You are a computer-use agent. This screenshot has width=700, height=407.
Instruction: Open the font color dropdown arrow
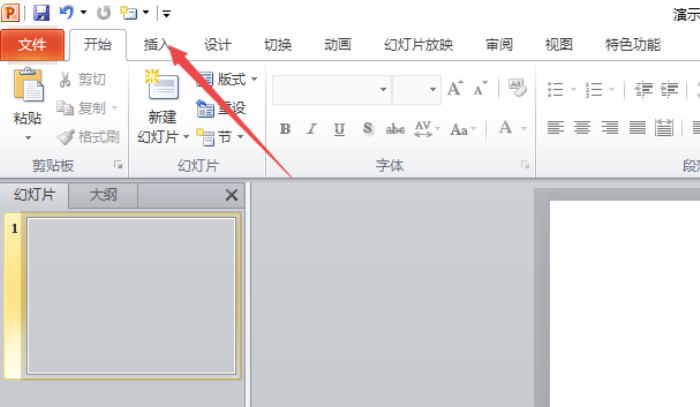click(523, 128)
